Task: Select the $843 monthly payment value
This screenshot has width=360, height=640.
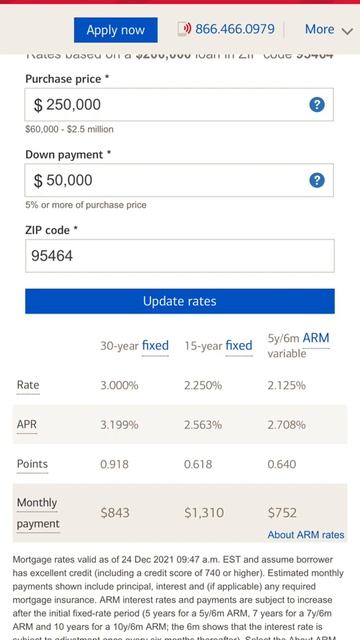Action: pos(115,513)
